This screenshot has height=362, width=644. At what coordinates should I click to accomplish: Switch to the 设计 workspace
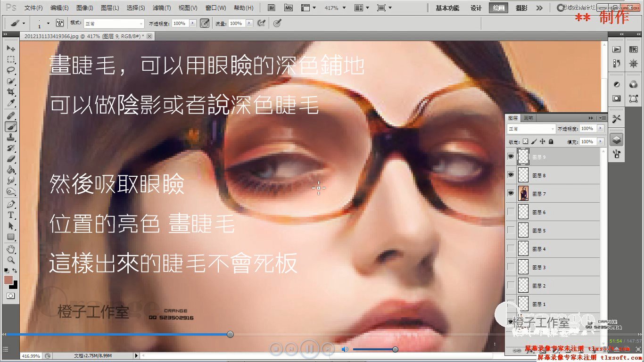(476, 8)
